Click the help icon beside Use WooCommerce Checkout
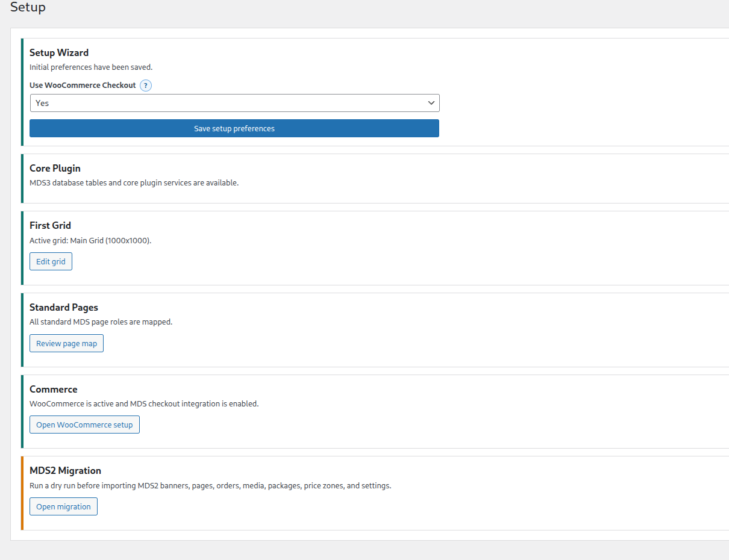 pyautogui.click(x=145, y=86)
